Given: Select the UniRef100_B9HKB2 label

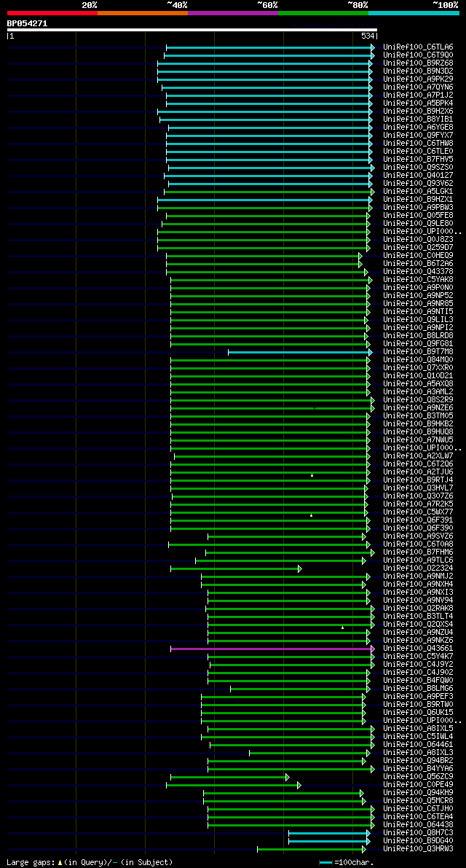Looking at the screenshot, I should point(418,425).
